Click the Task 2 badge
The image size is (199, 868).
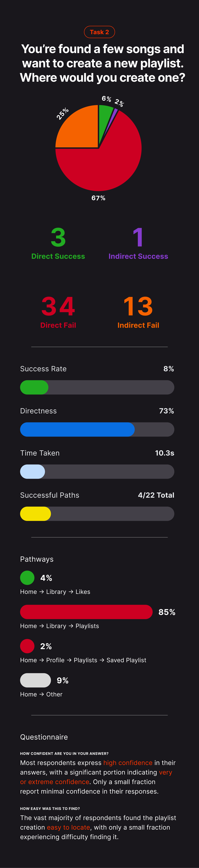pyautogui.click(x=99, y=32)
